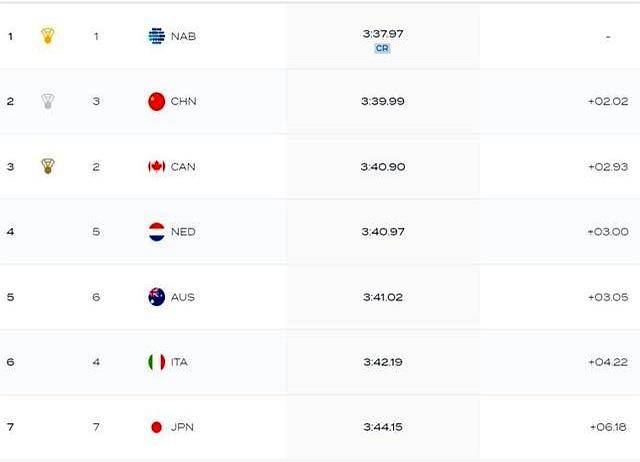The image size is (640, 462).
Task: Click the Australia flag icon
Action: click(x=156, y=297)
